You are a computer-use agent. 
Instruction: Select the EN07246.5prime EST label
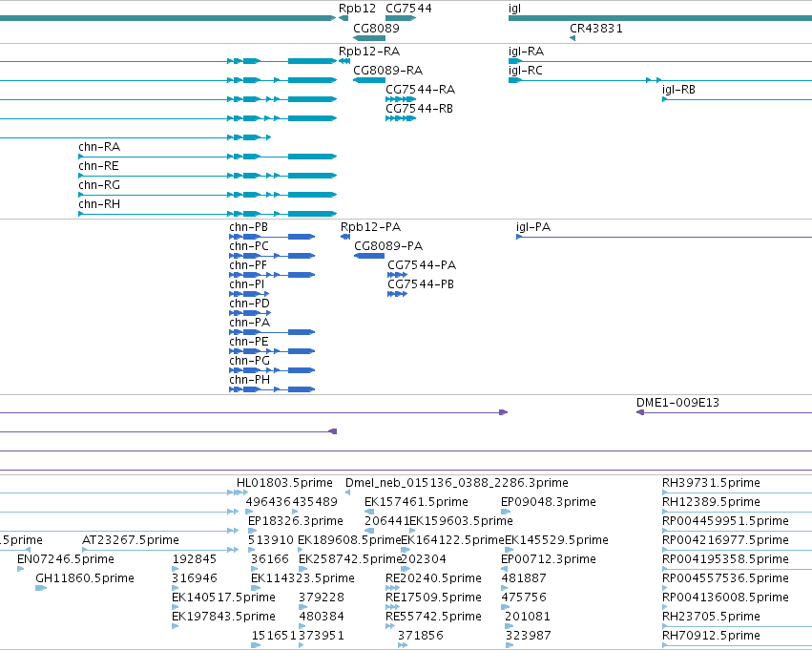click(x=66, y=559)
